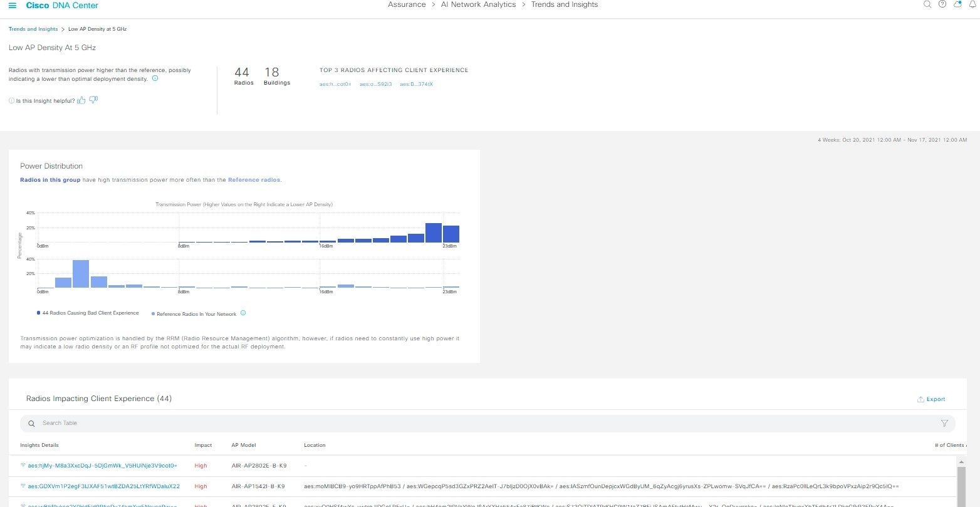The image size is (980, 507).
Task: Click into the Search Table field
Action: 487,424
